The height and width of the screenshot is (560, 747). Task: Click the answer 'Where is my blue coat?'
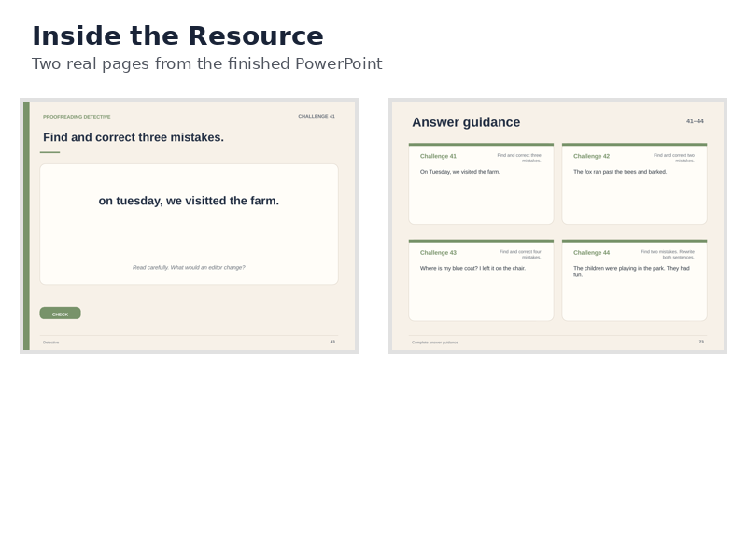tap(449, 269)
